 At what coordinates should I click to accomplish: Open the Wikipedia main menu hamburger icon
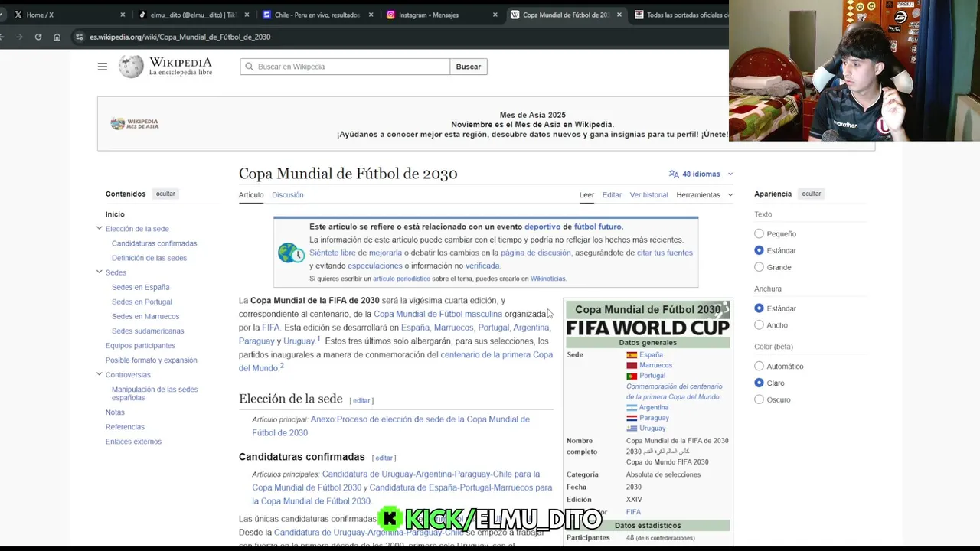pos(102,67)
